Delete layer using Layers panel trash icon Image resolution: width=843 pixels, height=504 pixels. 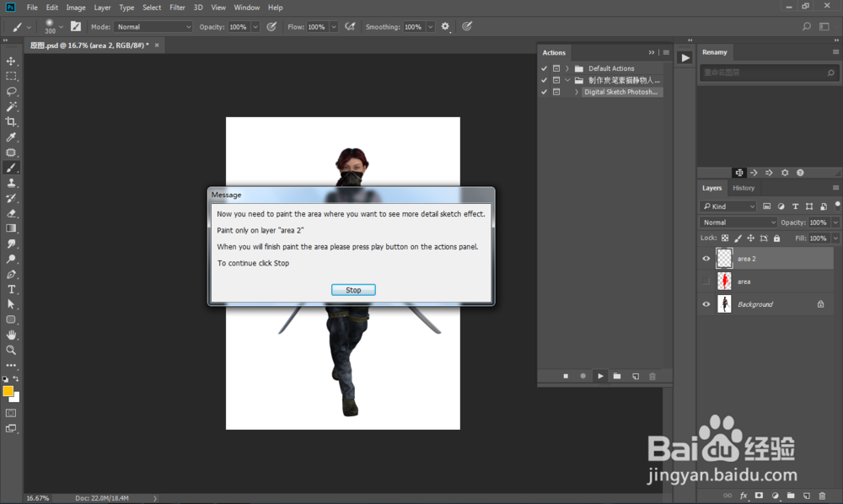click(x=822, y=496)
